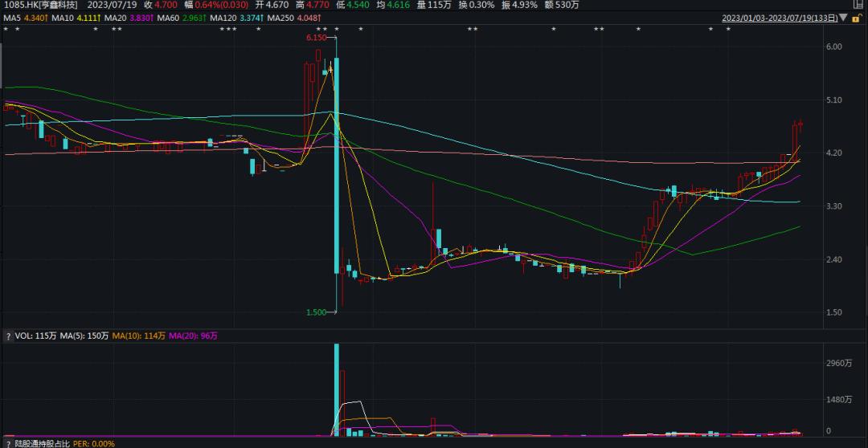The width and height of the screenshot is (868, 448).
Task: Click MA(10): 114万 volume label
Action: click(138, 336)
